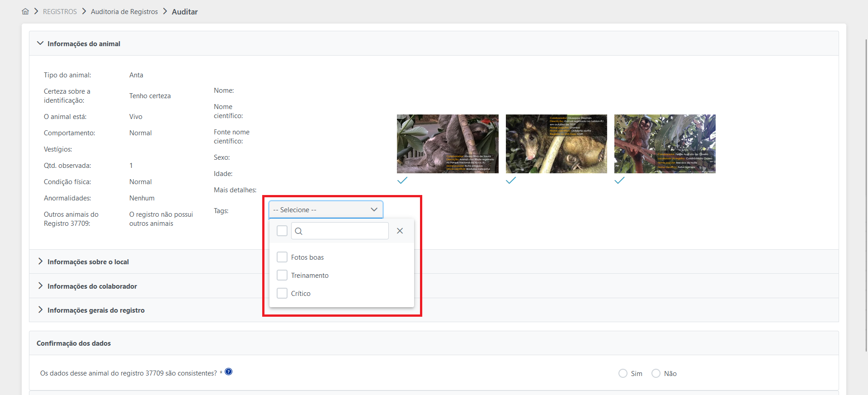868x395 pixels.
Task: Click the Fonte nome científico label
Action: (231, 137)
